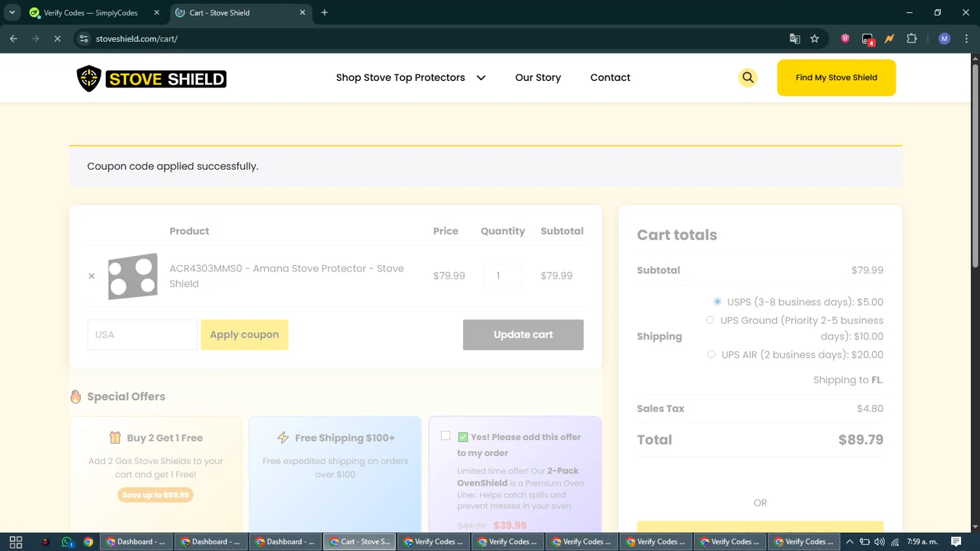This screenshot has height=551, width=980.
Task: Click the browser address bar URL
Action: [x=137, y=39]
